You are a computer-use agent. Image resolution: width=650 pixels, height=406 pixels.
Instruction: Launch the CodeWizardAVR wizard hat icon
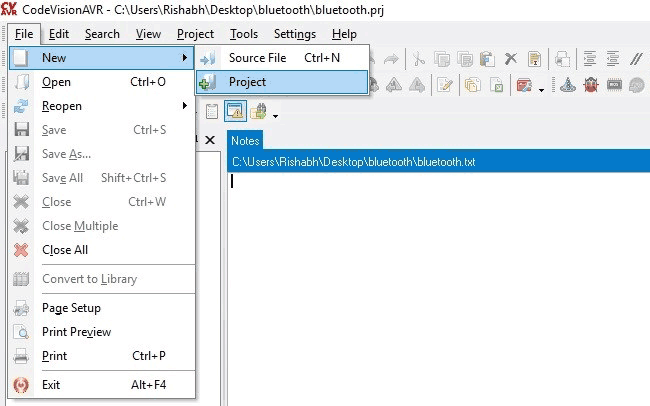tap(567, 86)
